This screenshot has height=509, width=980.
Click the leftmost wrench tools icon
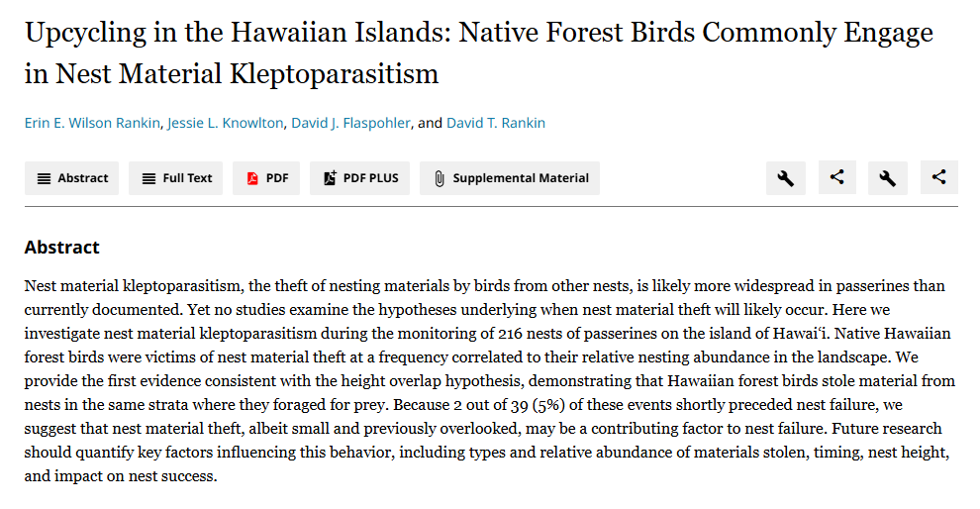(785, 178)
